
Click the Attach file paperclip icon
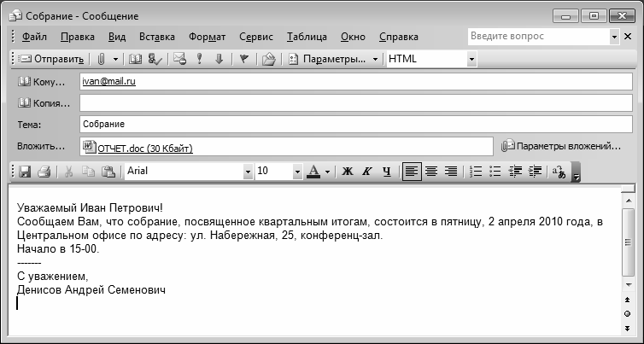101,59
